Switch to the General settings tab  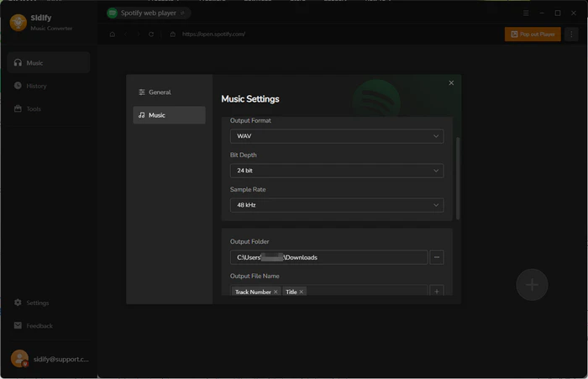169,92
